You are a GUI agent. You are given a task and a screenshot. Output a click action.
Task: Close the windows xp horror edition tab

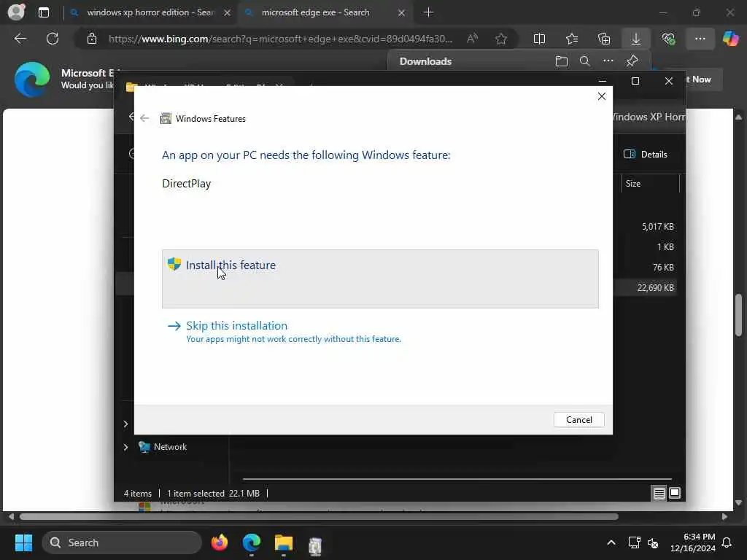[x=228, y=13]
